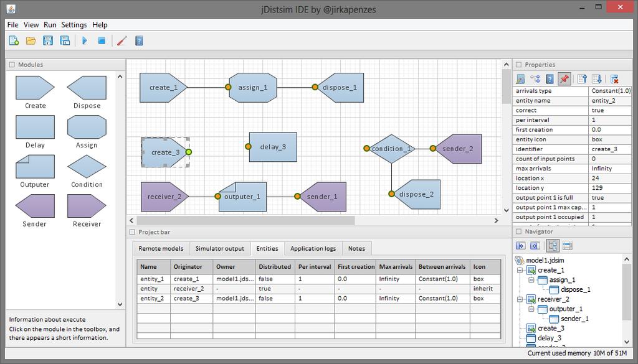Collapse the assign_1 node in Navigator
Image resolution: width=638 pixels, height=364 pixels.
click(531, 280)
